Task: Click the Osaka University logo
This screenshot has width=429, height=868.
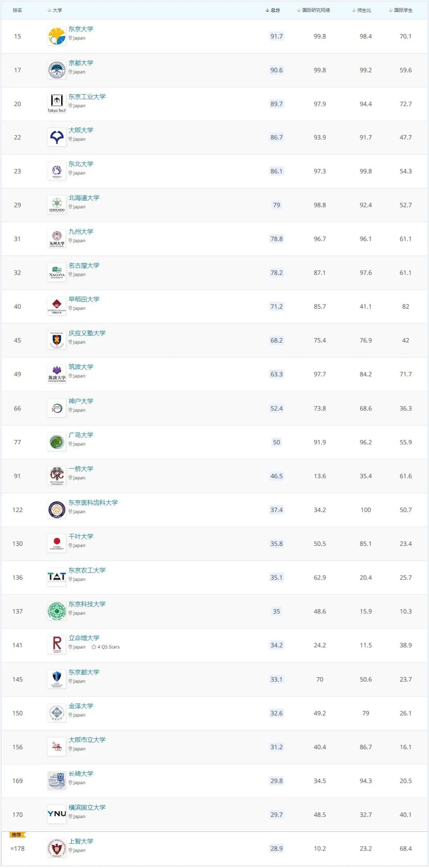Action: click(57, 137)
